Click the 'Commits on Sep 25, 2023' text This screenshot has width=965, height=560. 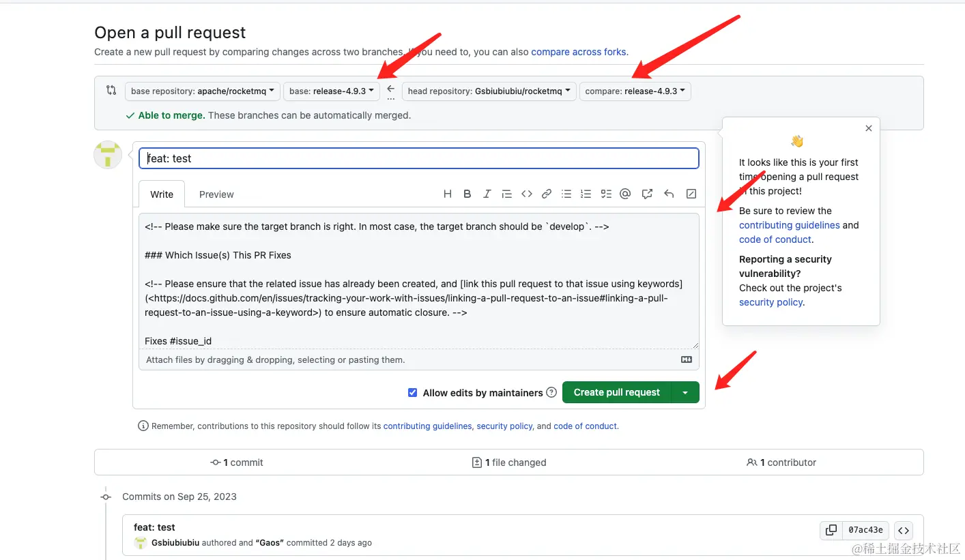point(179,497)
